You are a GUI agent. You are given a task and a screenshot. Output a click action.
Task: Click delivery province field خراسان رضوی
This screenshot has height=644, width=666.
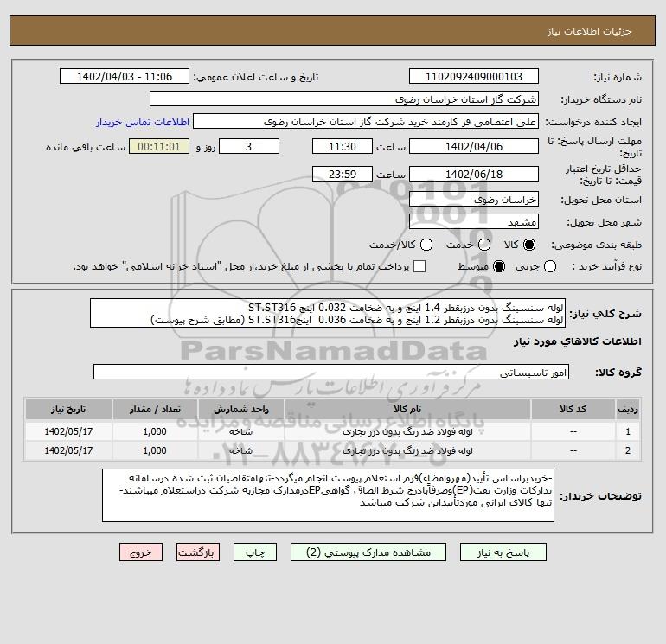pos(474,200)
